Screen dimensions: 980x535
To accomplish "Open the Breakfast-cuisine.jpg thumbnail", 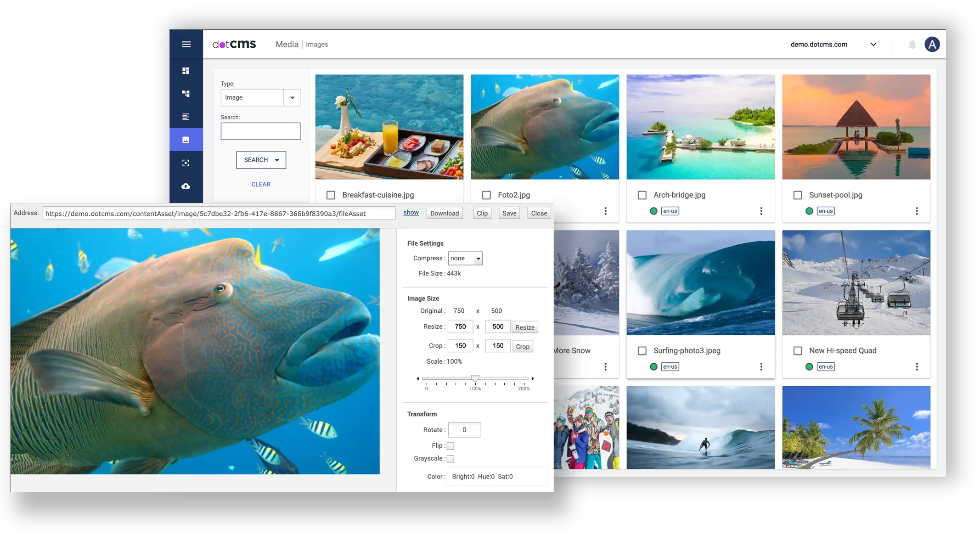I will pyautogui.click(x=389, y=127).
